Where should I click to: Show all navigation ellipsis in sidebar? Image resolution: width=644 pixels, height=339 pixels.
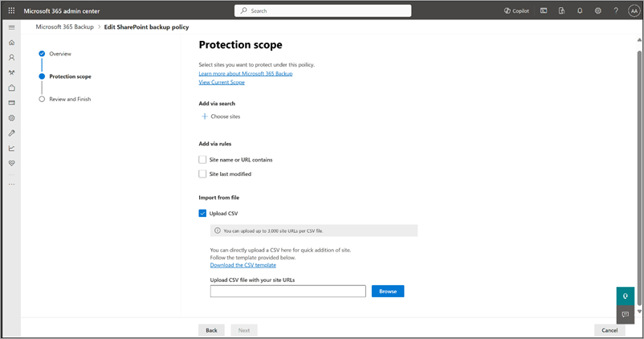tap(11, 184)
